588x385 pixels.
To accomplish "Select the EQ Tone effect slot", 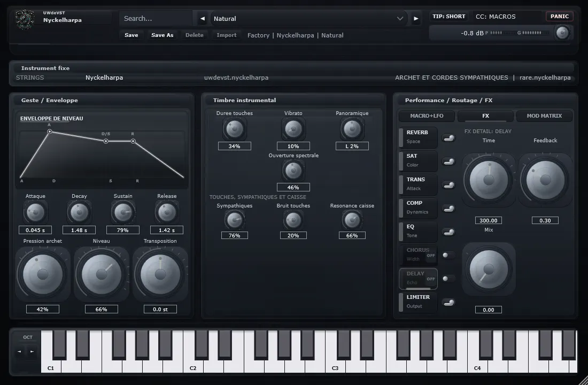I will tap(418, 231).
